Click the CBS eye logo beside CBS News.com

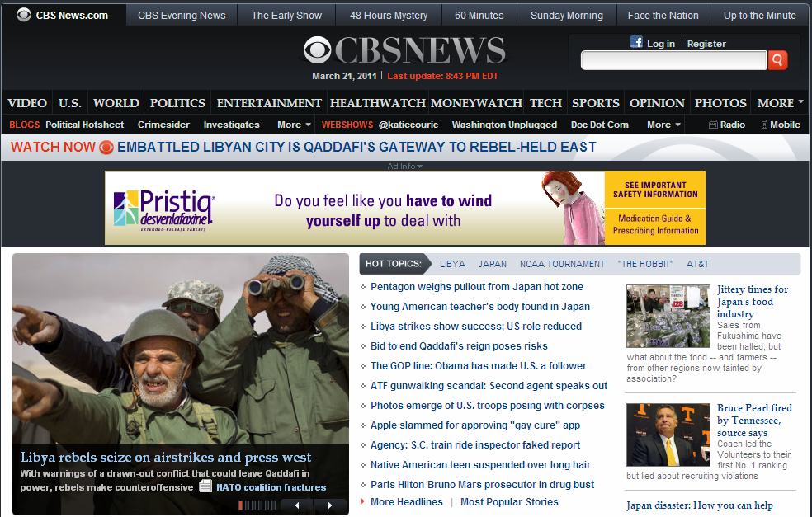[24, 15]
